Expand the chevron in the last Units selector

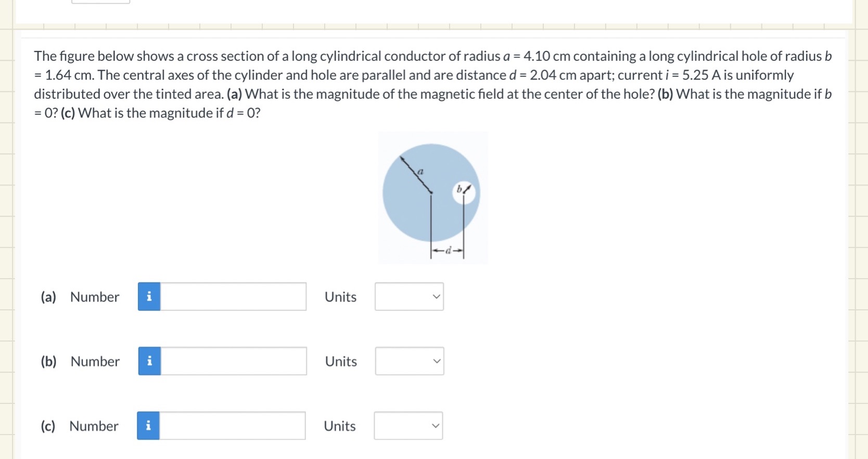[x=435, y=425]
